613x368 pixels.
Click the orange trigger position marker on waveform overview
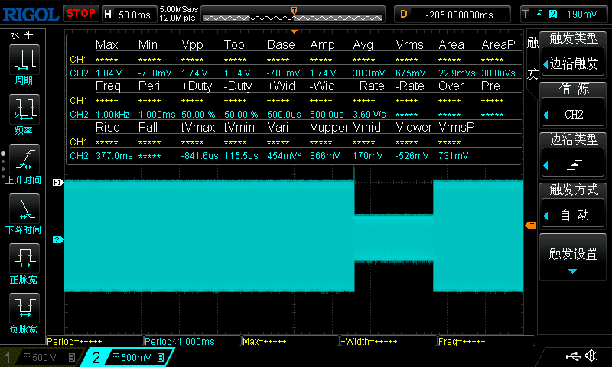tap(294, 10)
